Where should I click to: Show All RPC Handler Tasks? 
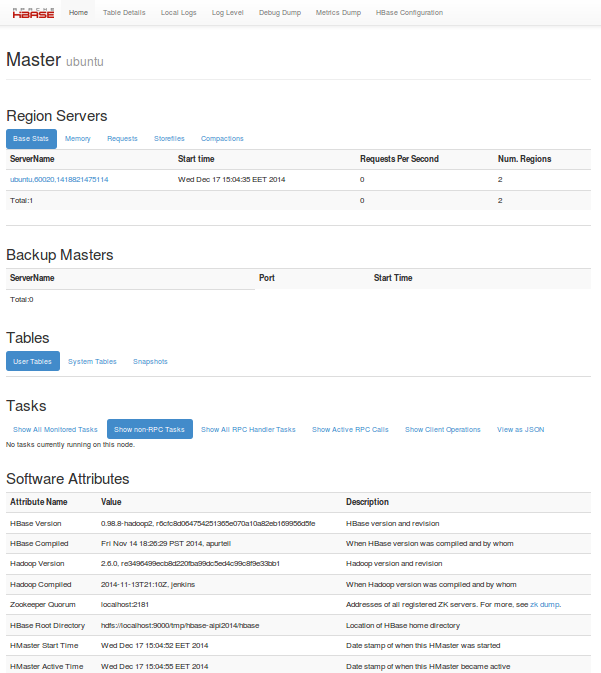[x=248, y=429]
